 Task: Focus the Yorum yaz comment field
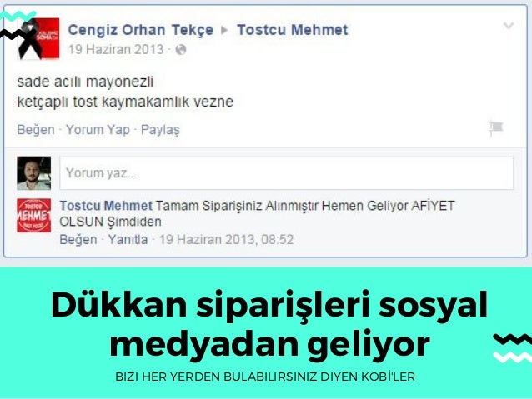point(286,173)
